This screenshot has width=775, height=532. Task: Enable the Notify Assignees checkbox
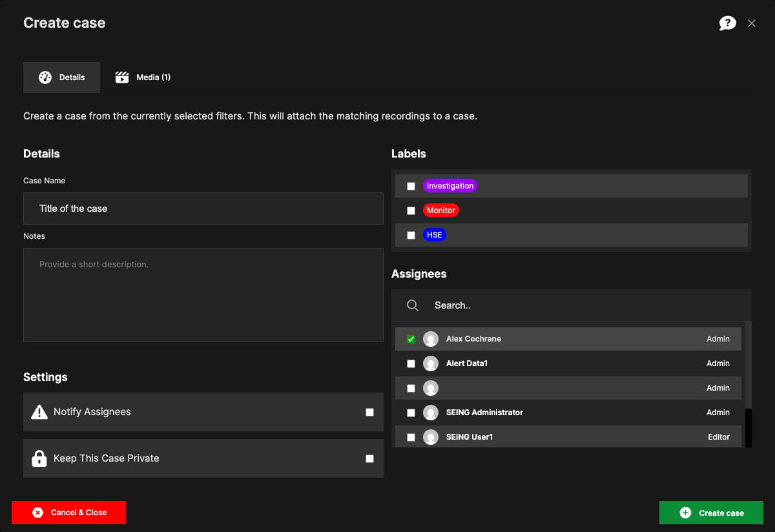tap(369, 412)
